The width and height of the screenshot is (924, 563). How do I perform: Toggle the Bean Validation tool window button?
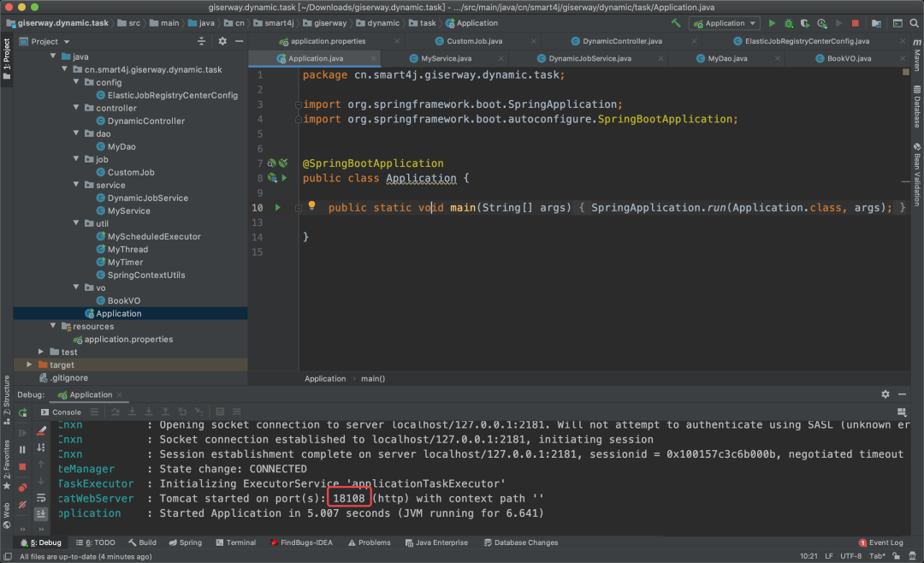(917, 175)
